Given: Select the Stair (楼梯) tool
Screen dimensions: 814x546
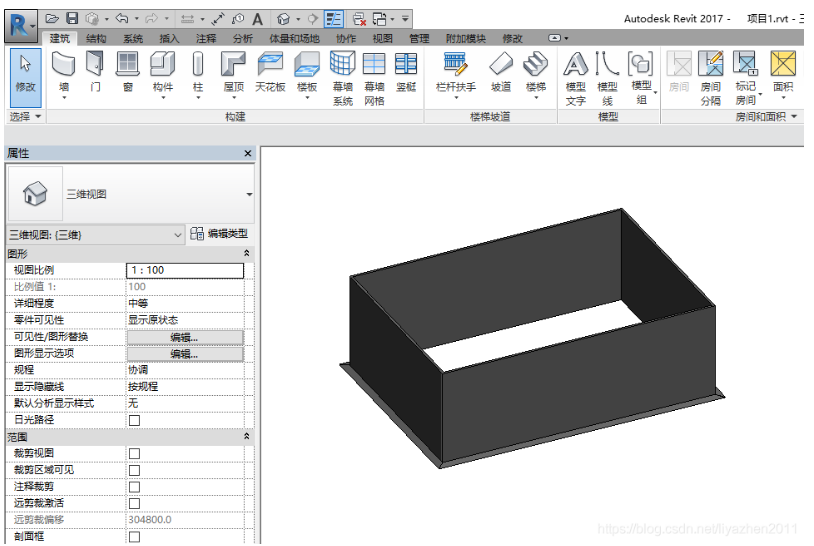Looking at the screenshot, I should pos(536,74).
